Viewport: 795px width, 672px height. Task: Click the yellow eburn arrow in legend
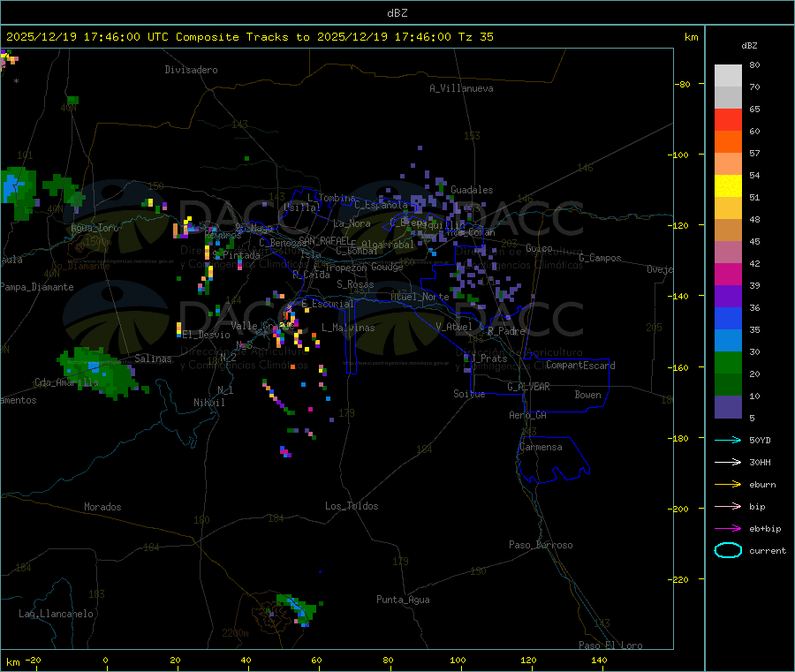[728, 485]
